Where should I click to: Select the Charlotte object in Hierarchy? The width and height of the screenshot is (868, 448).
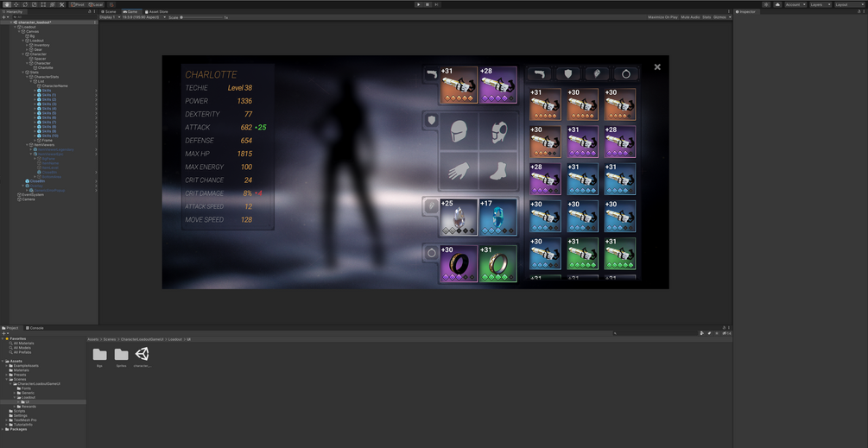46,67
